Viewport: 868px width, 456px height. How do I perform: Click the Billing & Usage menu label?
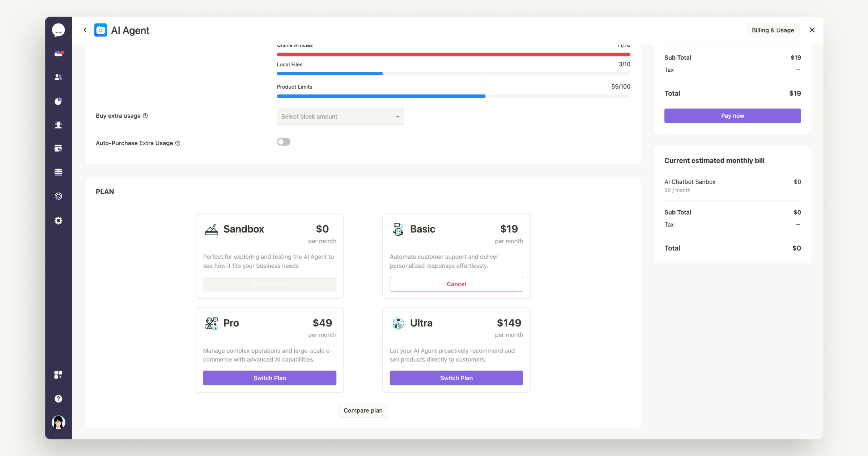point(771,30)
